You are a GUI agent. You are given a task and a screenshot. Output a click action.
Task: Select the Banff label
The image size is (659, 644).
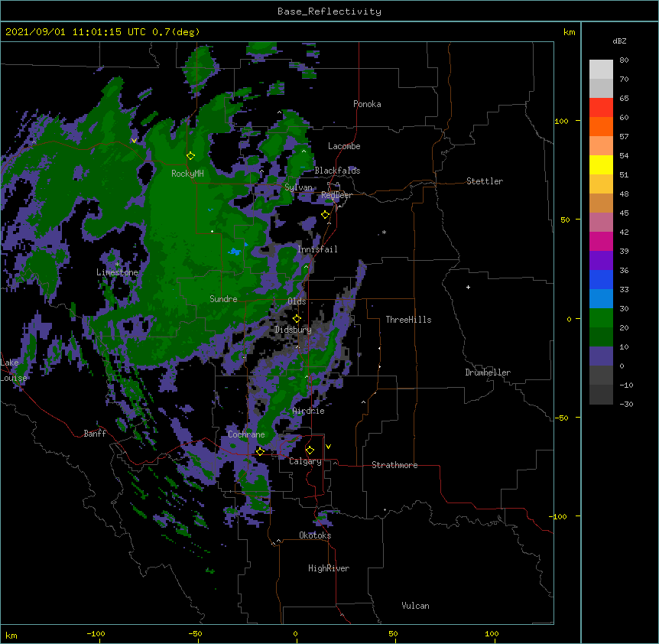pyautogui.click(x=95, y=434)
